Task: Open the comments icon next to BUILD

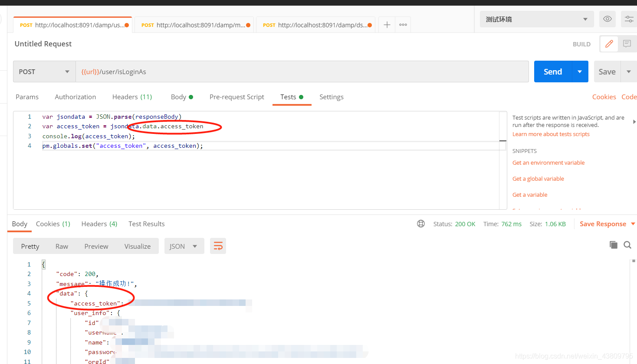Action: (627, 44)
